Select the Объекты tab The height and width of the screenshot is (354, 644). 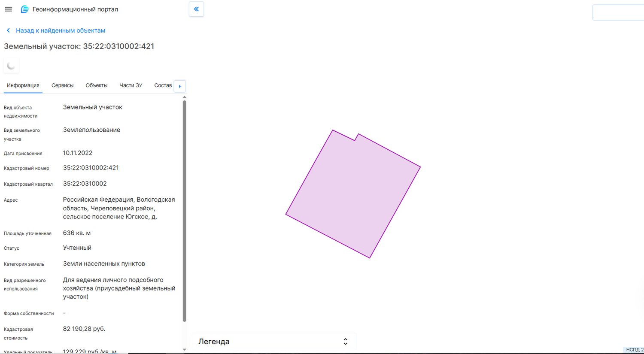(x=97, y=85)
